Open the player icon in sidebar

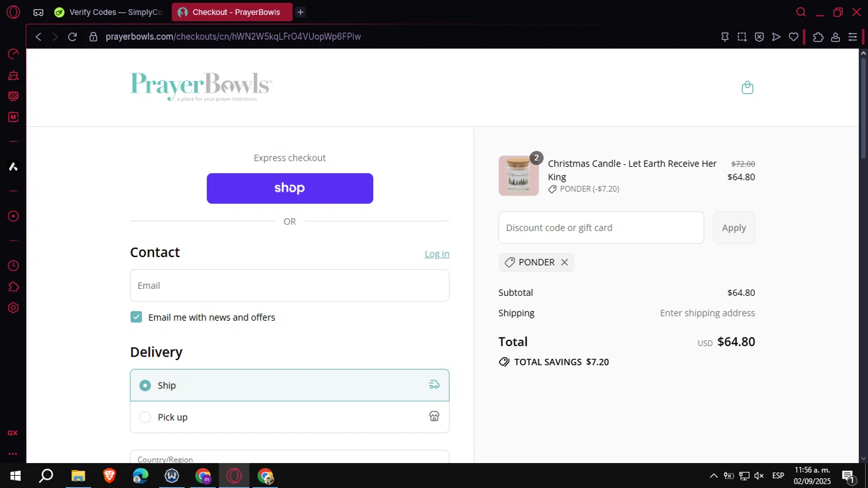tap(13, 217)
